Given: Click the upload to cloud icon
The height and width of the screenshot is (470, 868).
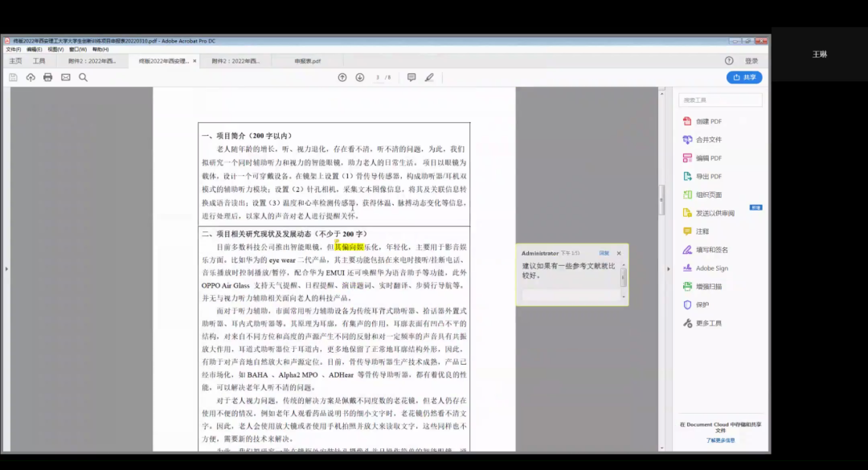Looking at the screenshot, I should pos(31,77).
